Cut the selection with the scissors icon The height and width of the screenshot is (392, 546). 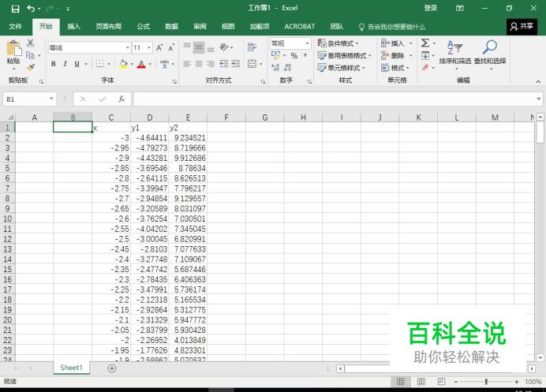(31, 43)
